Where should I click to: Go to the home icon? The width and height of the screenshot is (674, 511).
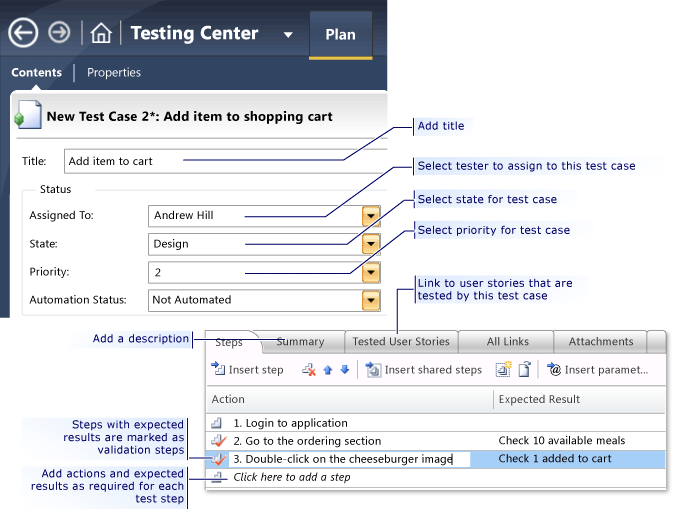pos(101,33)
